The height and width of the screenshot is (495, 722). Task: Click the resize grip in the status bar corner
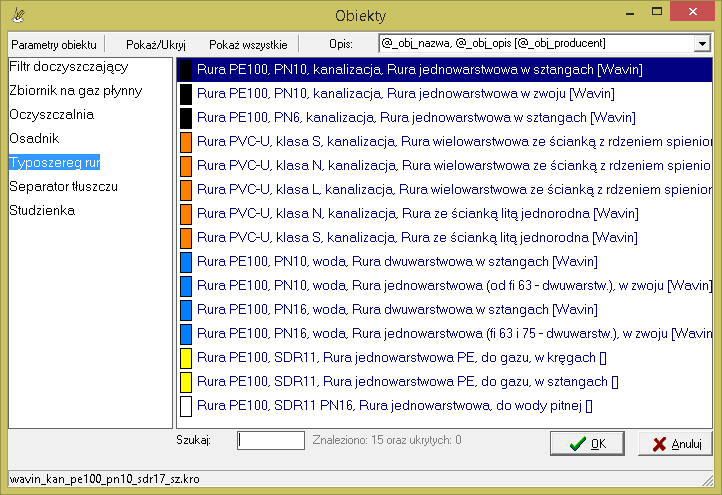click(708, 481)
